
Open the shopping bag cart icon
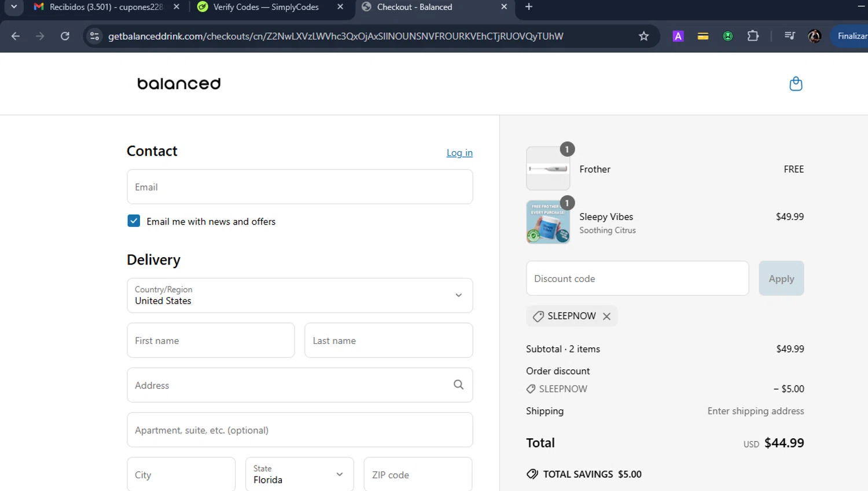(796, 84)
